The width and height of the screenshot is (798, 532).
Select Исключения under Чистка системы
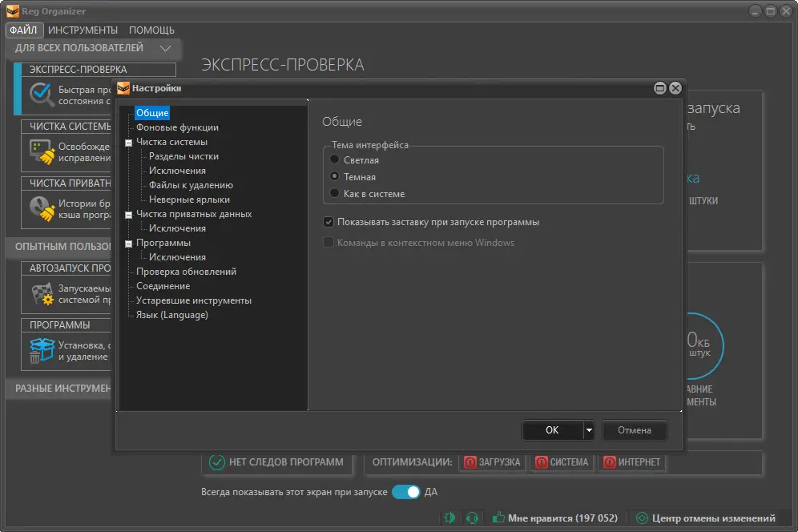click(177, 171)
